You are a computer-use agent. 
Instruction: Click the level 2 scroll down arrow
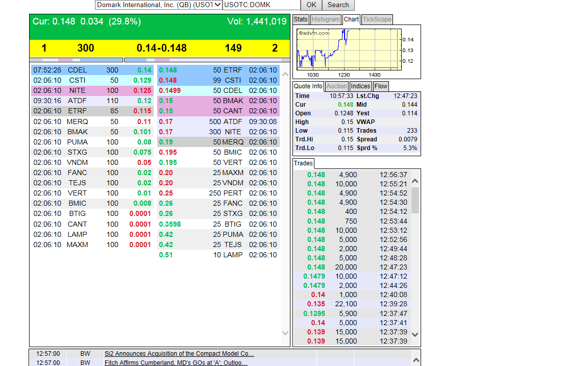[285, 333]
